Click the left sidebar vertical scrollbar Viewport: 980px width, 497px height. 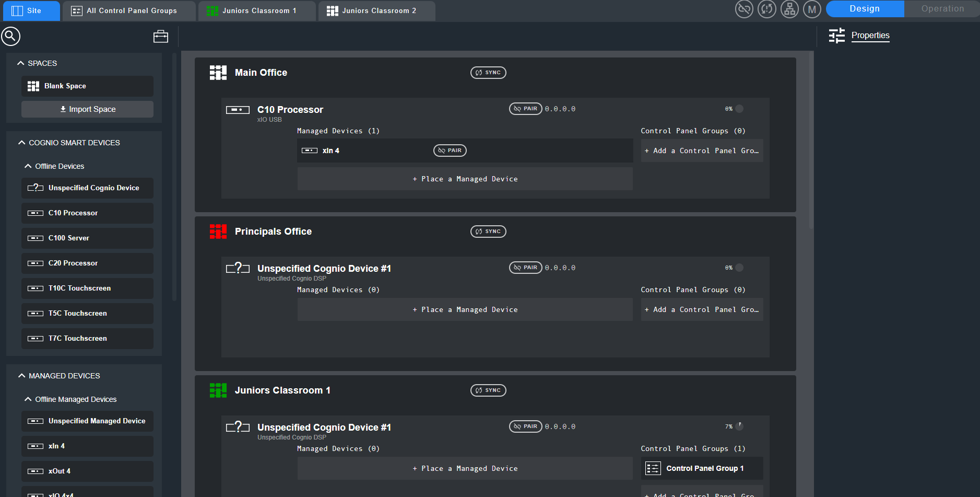(x=174, y=177)
